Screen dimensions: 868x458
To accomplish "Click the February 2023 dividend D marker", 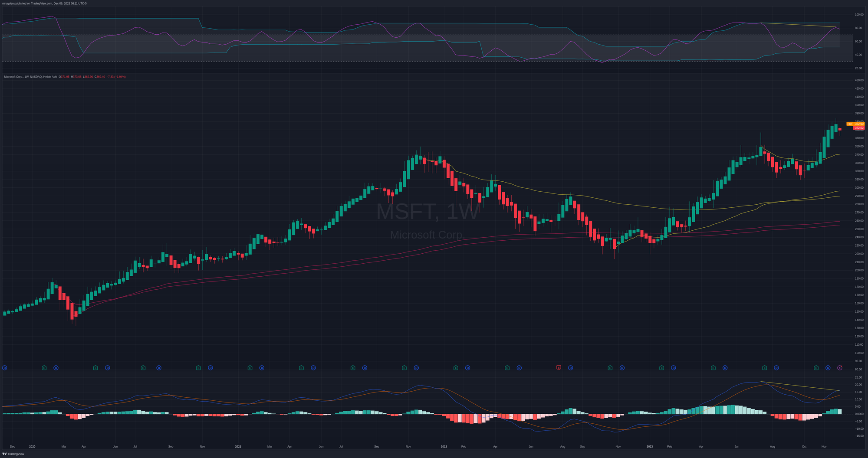I will tap(674, 368).
